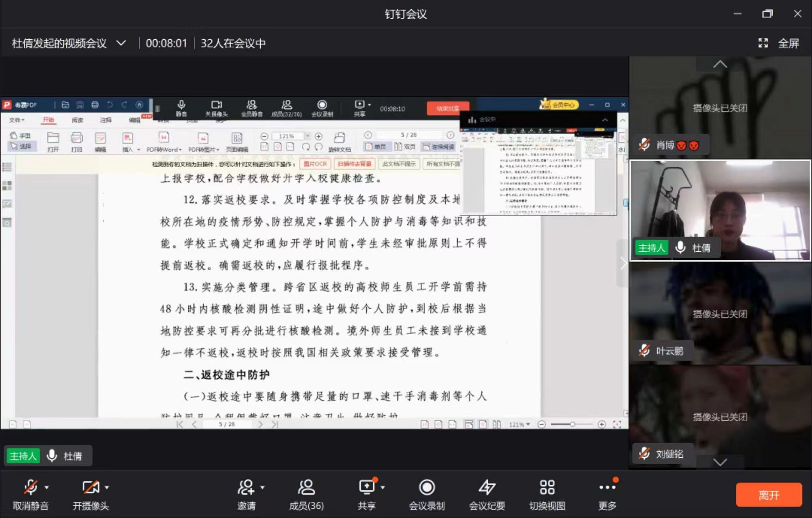Click the 编辑 edit icon in ribbon
Viewport: 812px width, 518px height.
[100, 142]
